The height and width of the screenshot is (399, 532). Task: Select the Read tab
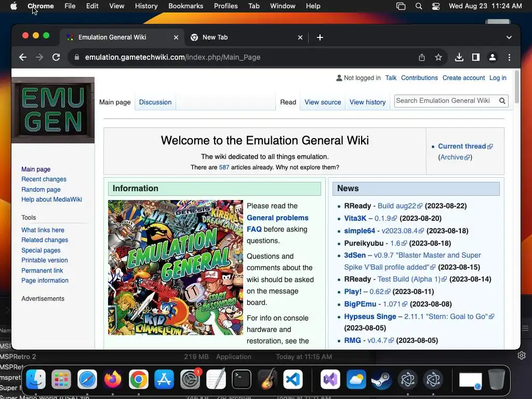click(288, 102)
